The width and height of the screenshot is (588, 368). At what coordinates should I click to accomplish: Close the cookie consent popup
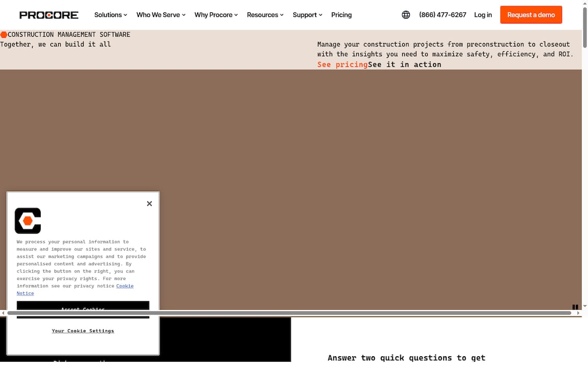click(x=149, y=203)
